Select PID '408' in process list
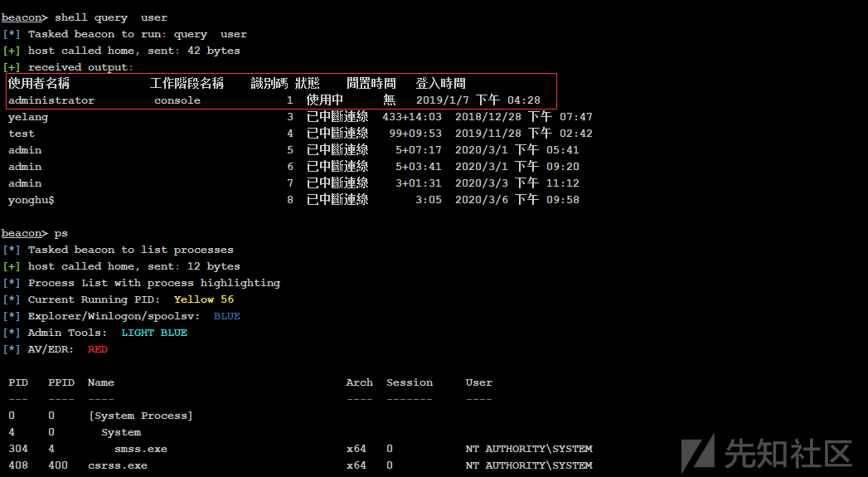868x477 pixels. tap(18, 466)
